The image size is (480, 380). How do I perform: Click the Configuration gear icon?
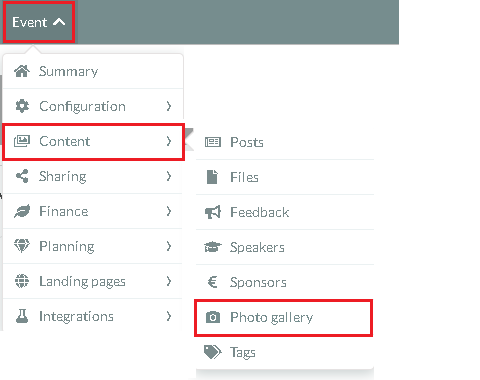point(22,106)
